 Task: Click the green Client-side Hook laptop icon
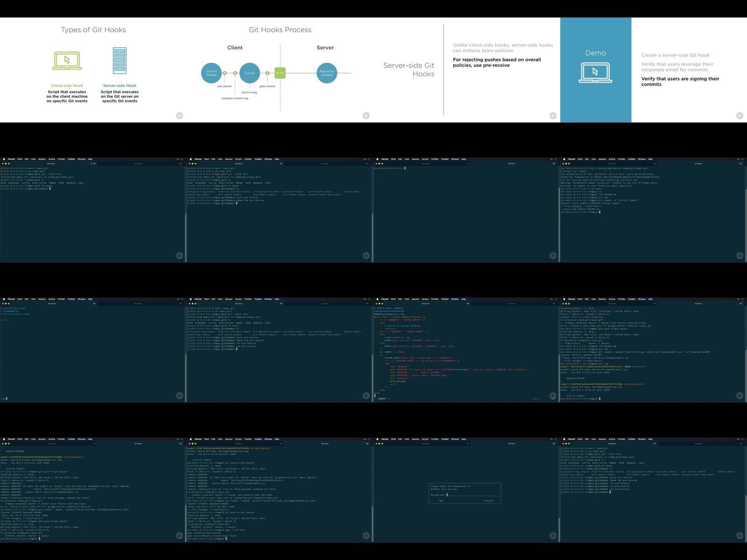point(67,61)
